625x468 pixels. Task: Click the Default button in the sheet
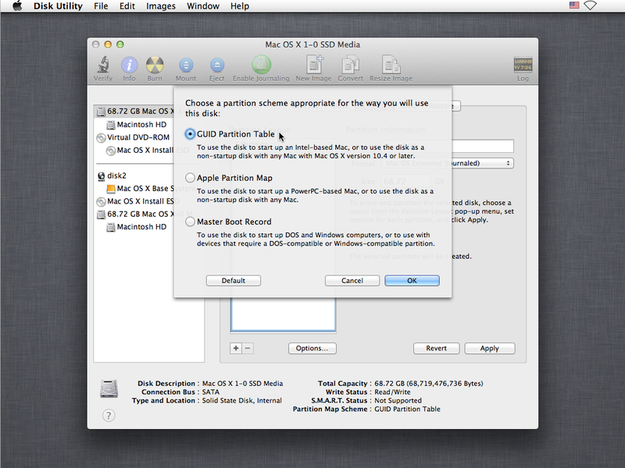[x=234, y=281]
